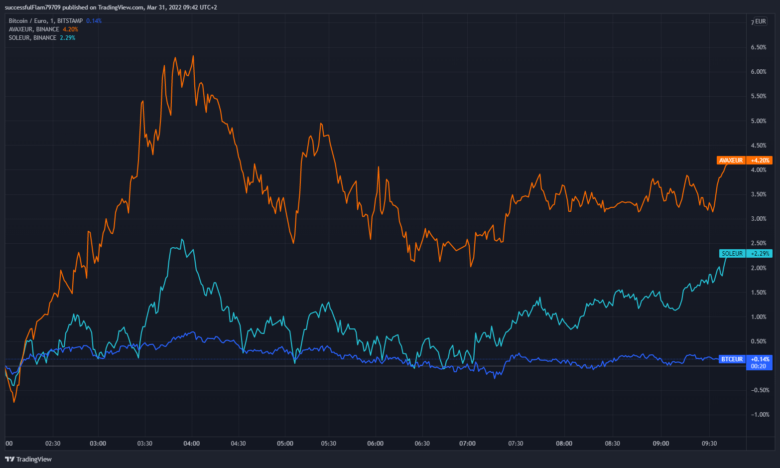The height and width of the screenshot is (468, 780).
Task: Click the 09:30 time axis marker
Action: click(x=709, y=444)
